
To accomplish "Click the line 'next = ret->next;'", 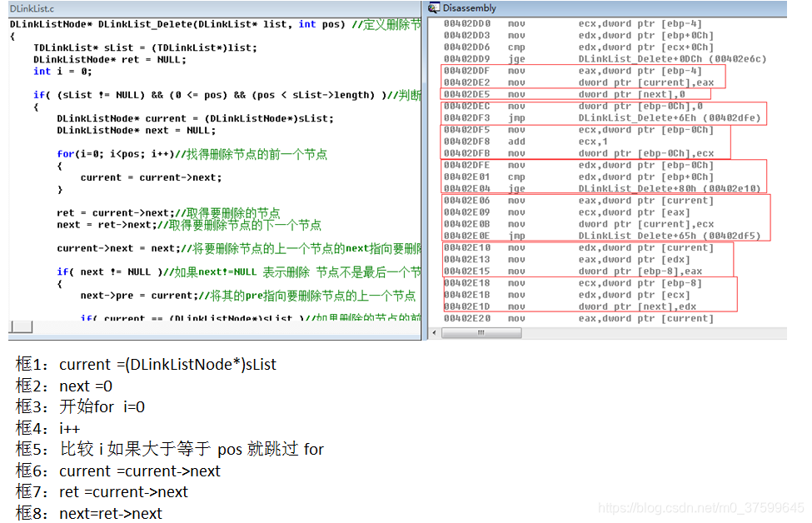I will 189,225.
